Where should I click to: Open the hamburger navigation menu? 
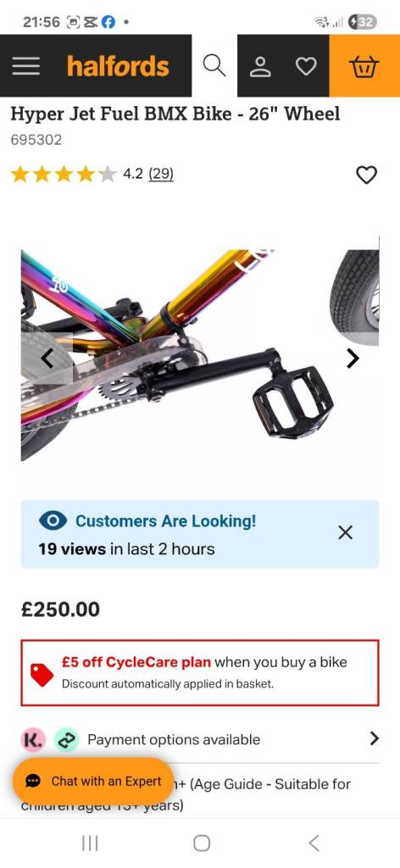click(x=26, y=66)
